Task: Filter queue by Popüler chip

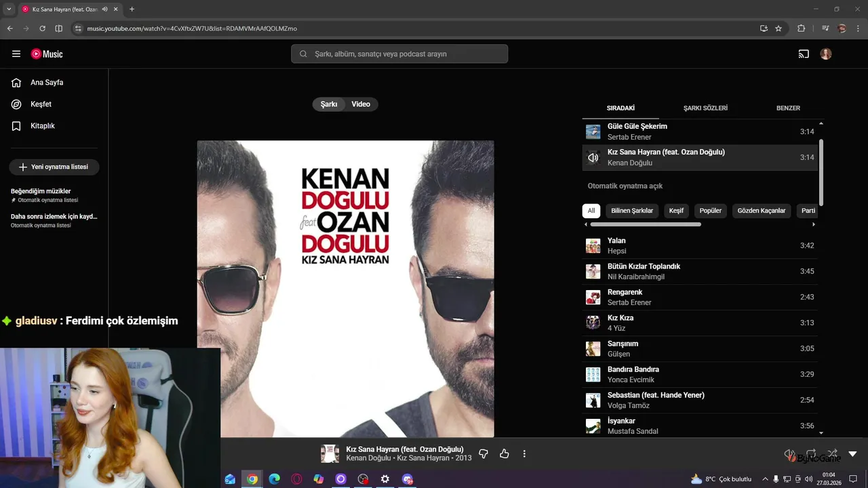Action: tap(711, 211)
